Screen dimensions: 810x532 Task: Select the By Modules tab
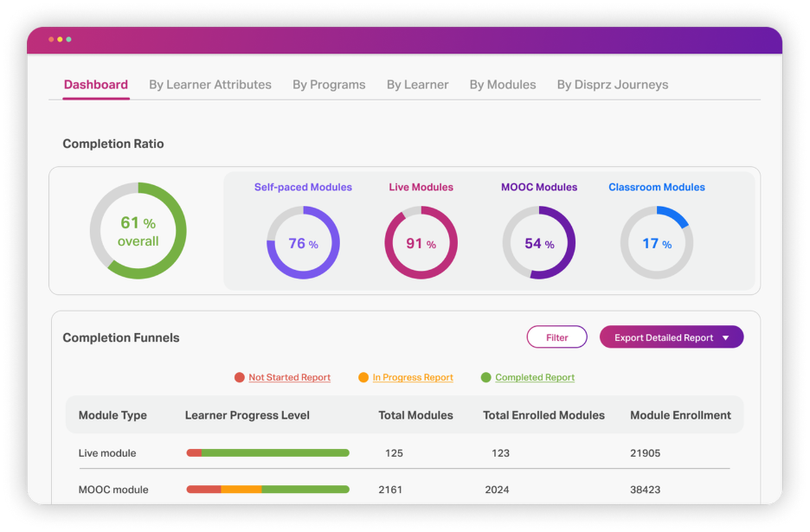pos(503,85)
